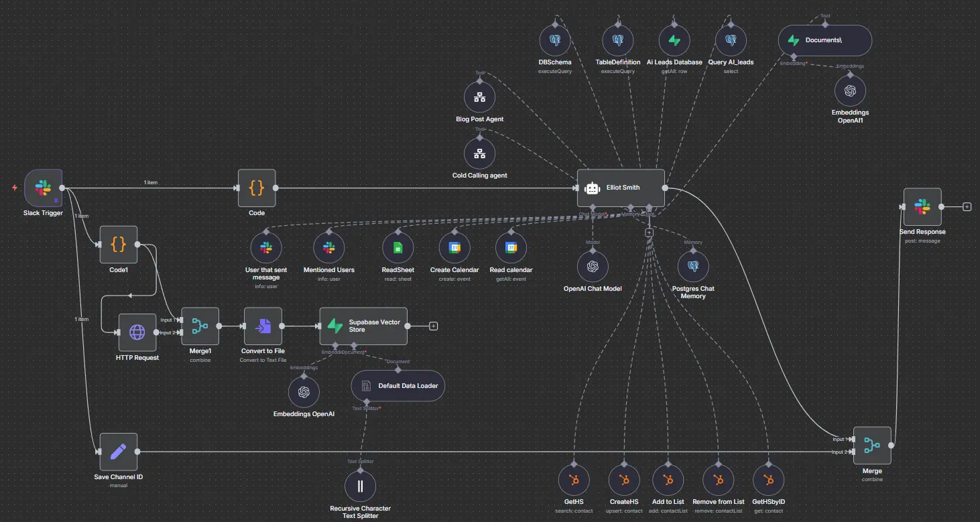Click the Blog Post Agent node
The width and height of the screenshot is (980, 522).
479,98
